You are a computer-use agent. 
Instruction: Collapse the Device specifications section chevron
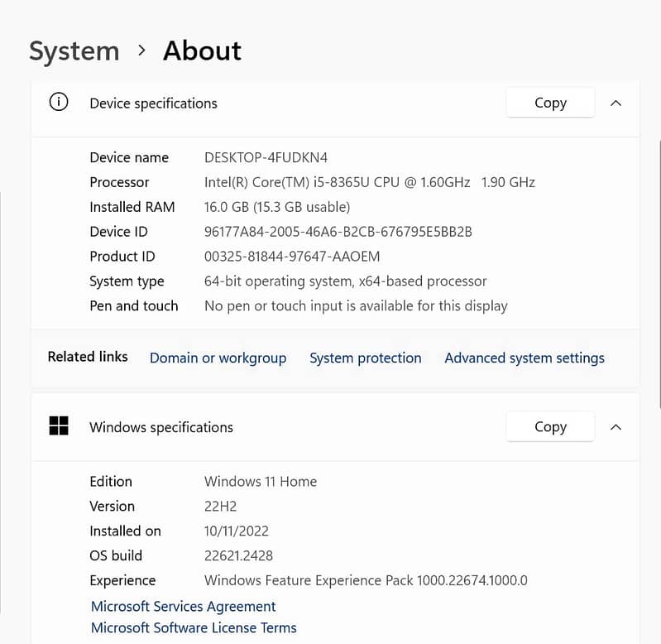click(x=615, y=103)
